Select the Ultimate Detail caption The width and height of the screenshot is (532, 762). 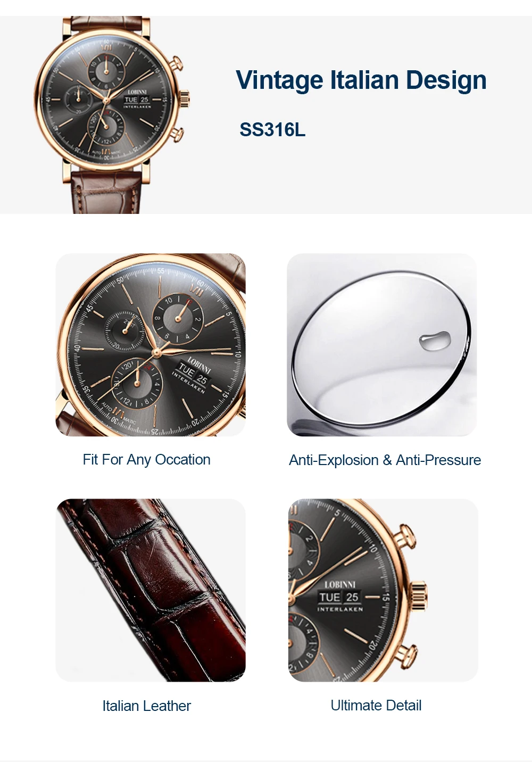click(376, 706)
